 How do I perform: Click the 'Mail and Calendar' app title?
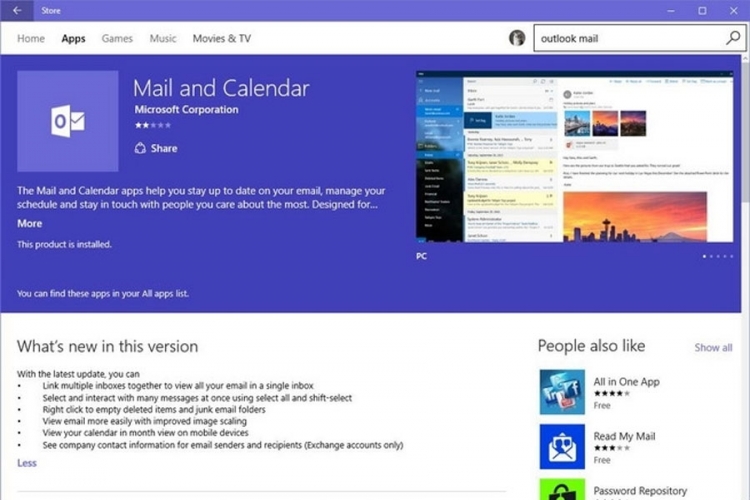[x=221, y=88]
